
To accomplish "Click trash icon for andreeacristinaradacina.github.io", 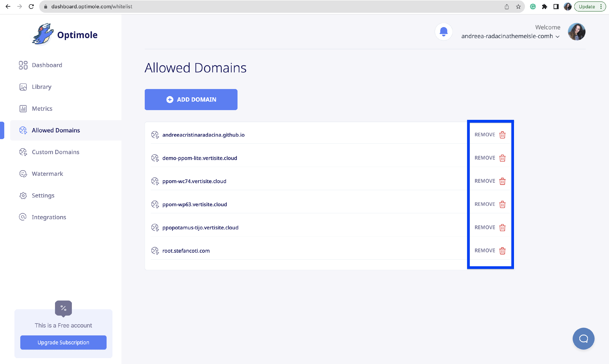I will [502, 135].
